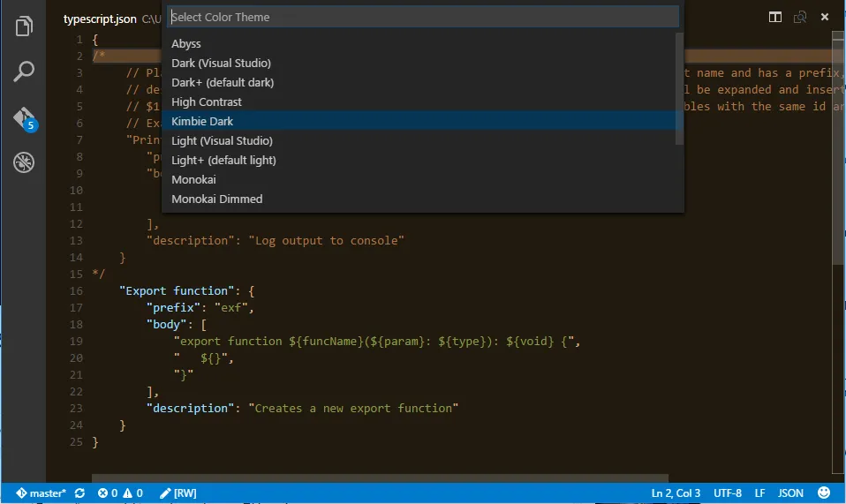
Task: Open the warnings count in status bar
Action: [132, 493]
